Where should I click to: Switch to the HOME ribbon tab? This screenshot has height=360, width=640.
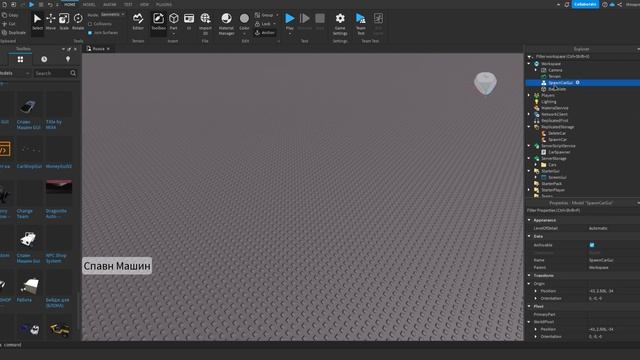[x=70, y=4]
